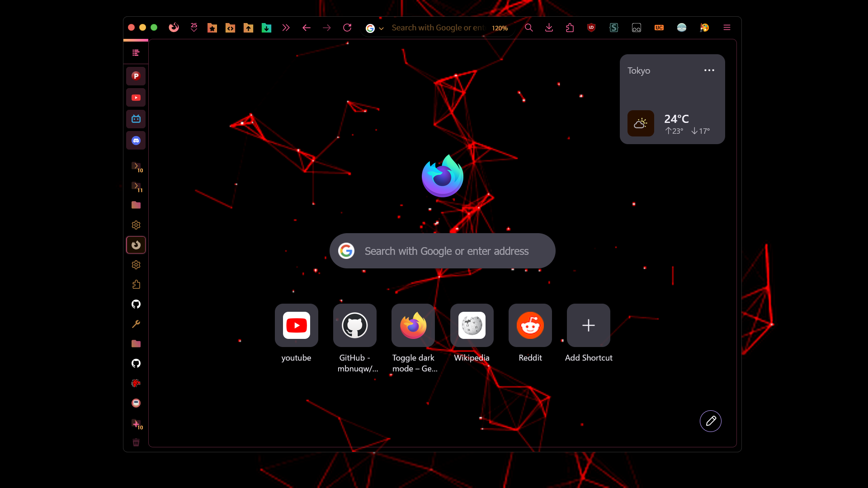Open the Extensions puzzle-piece menu
This screenshot has height=488, width=868.
570,28
